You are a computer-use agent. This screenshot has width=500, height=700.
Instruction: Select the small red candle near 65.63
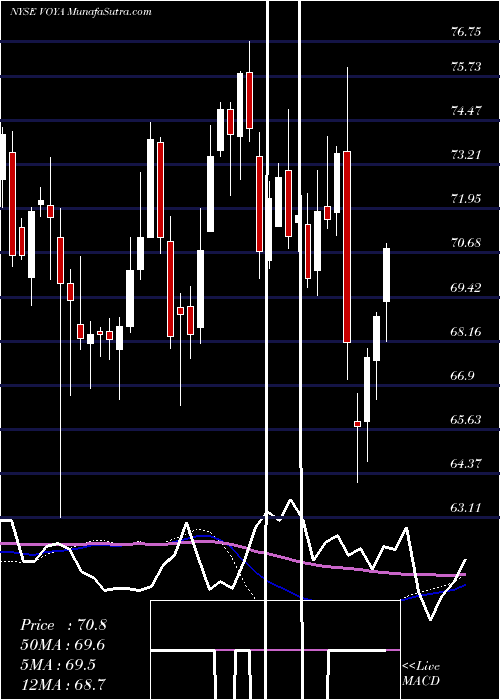358,424
